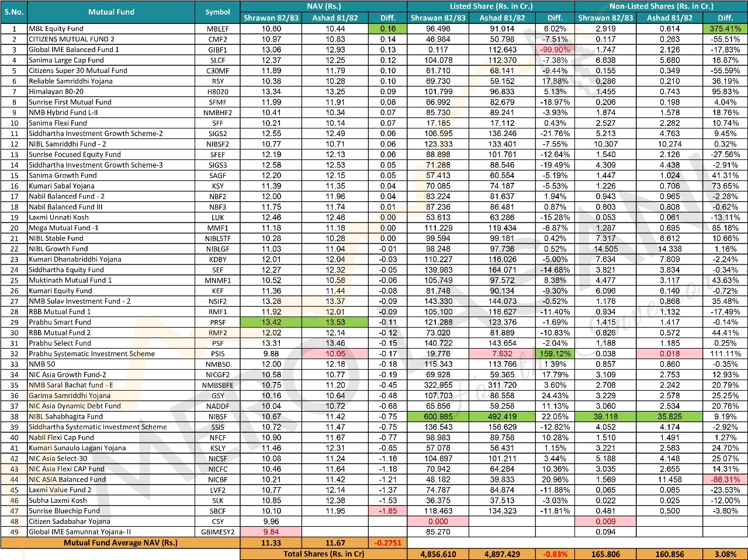Viewport: 748px width, 560px height.
Task: Click the red -1.85 NAV difference cell
Action: (387, 511)
